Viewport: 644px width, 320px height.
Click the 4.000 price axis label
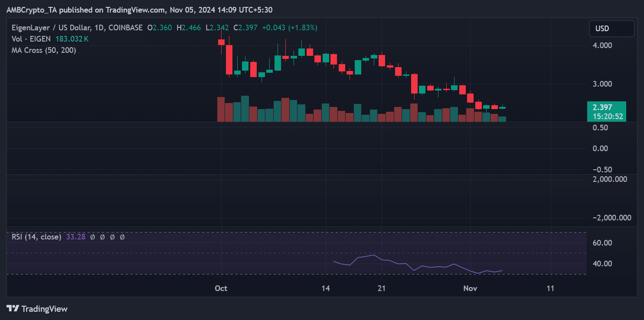point(603,45)
